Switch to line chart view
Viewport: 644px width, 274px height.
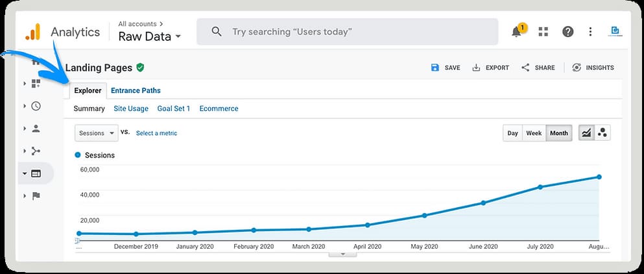(586, 133)
